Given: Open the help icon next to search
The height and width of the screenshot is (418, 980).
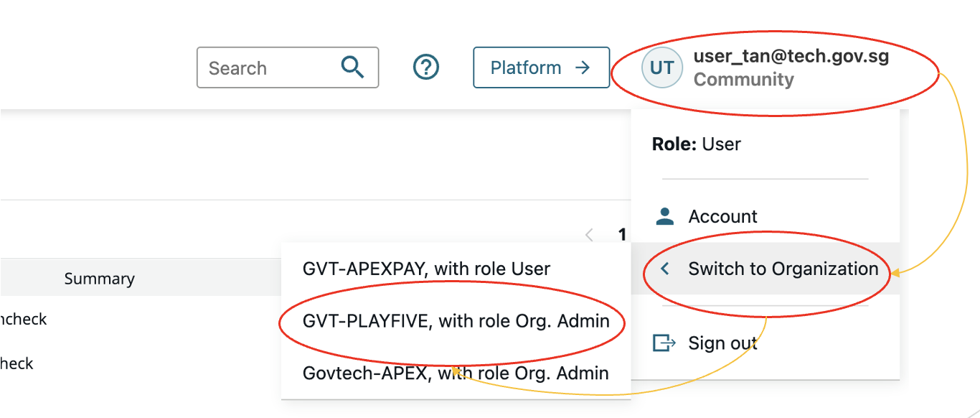Looking at the screenshot, I should tap(425, 67).
